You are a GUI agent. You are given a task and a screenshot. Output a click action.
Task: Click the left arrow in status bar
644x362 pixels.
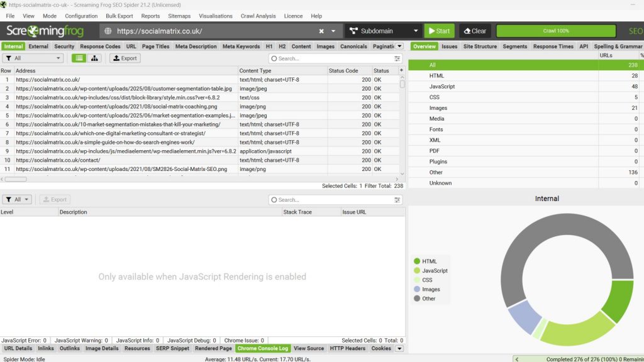tap(517, 359)
